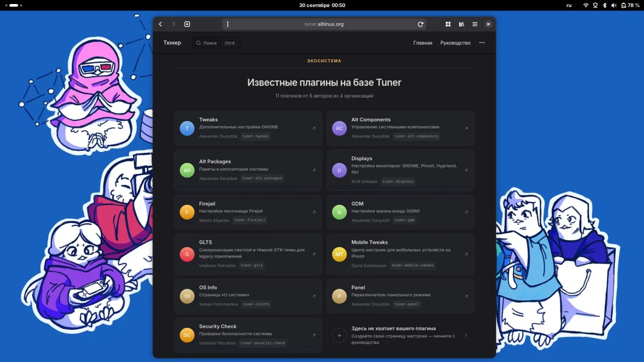
Task: Reload the page with the refresh icon
Action: click(421, 24)
